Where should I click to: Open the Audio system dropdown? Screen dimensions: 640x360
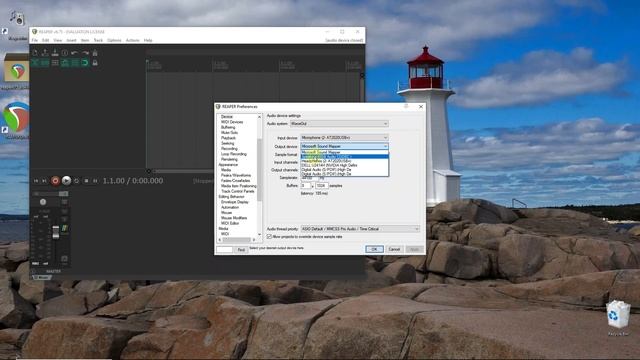tap(339, 124)
